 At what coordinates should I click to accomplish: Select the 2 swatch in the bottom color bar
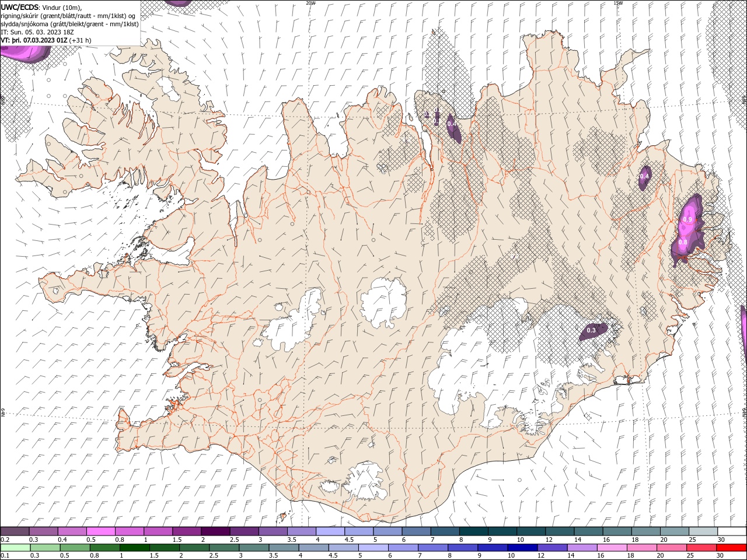click(194, 547)
